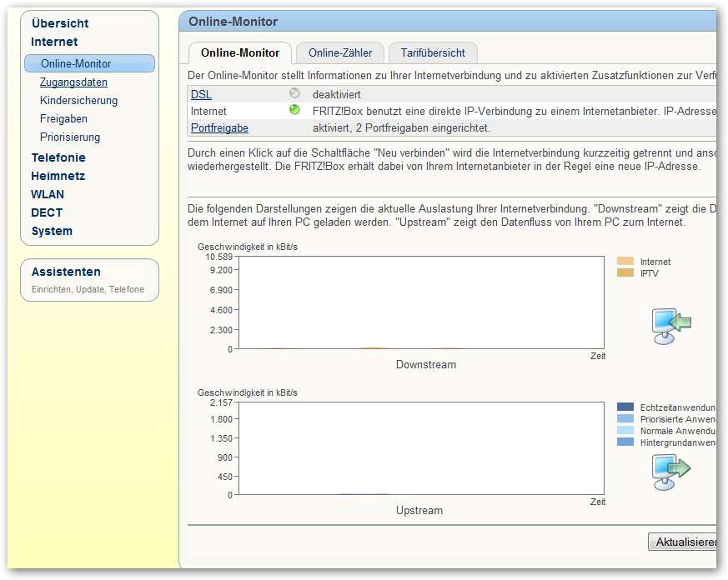Viewport: 728px width, 580px height.
Task: Select the IPTV legend color swatch
Action: [625, 272]
